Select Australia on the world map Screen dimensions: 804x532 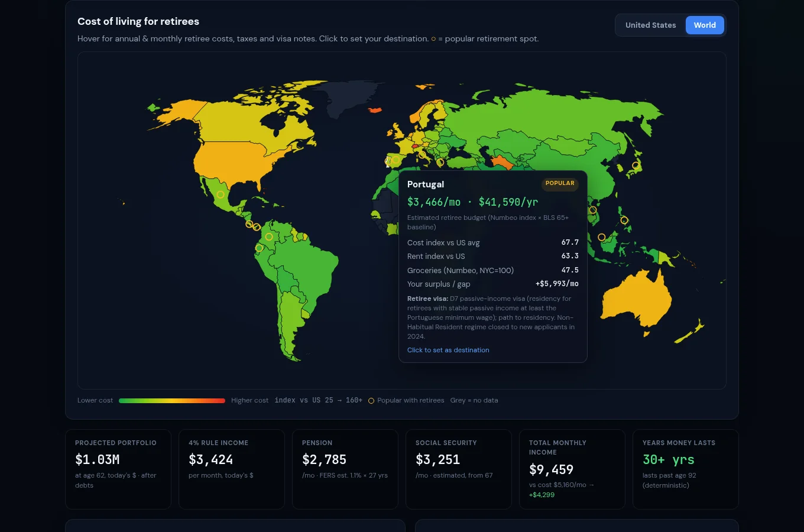(636, 299)
